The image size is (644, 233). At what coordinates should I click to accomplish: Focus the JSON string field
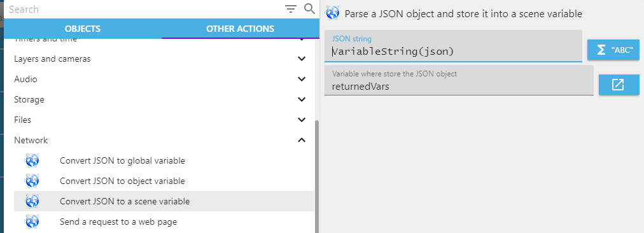point(453,46)
